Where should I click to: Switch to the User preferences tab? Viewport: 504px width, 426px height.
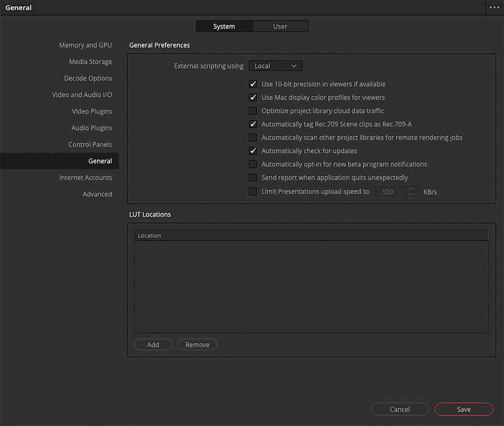point(280,26)
